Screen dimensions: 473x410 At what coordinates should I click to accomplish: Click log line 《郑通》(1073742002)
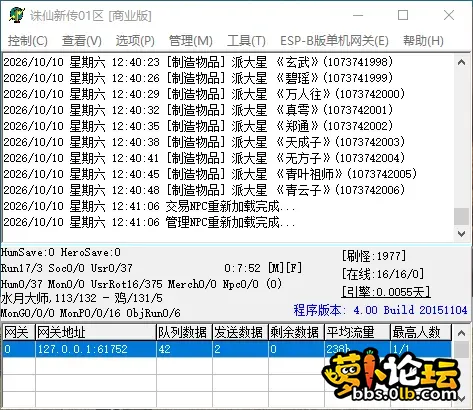click(198, 126)
